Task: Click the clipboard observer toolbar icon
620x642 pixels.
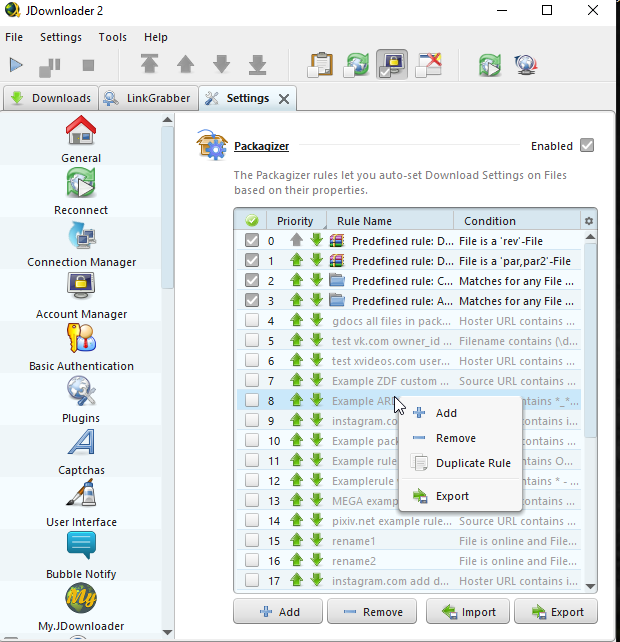Action: 320,65
